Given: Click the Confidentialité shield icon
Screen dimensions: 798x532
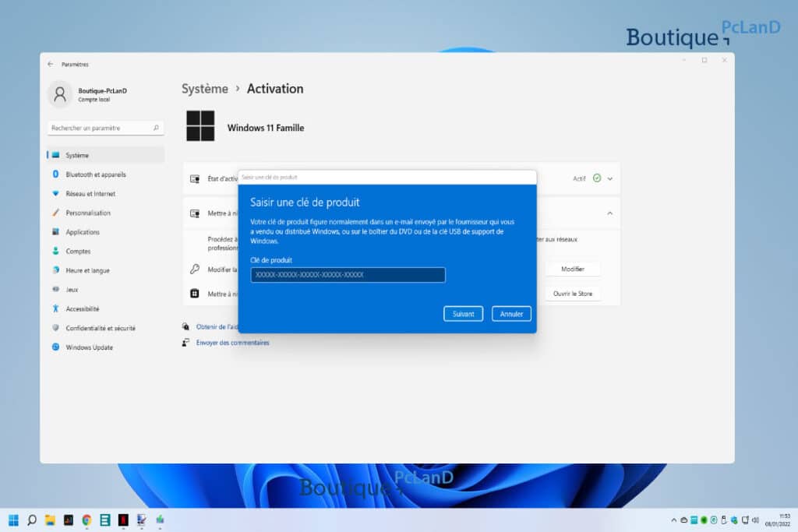Looking at the screenshot, I should 55,328.
